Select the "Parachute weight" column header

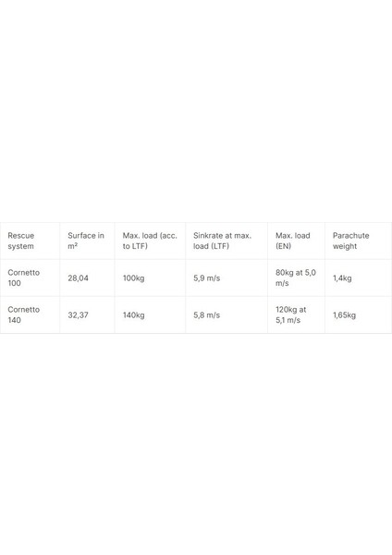(x=358, y=240)
